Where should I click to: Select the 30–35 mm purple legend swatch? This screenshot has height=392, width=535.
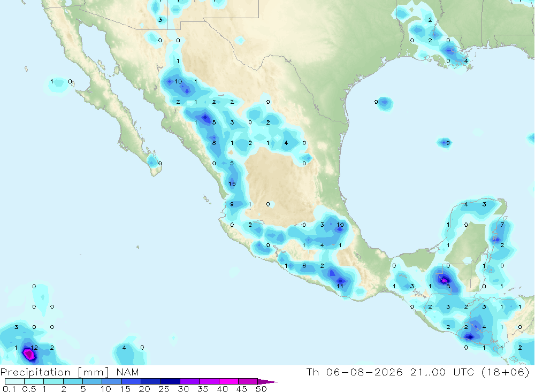click(190, 381)
